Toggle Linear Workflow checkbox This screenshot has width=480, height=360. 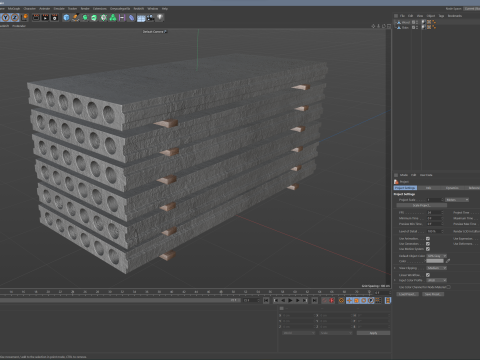pyautogui.click(x=428, y=275)
